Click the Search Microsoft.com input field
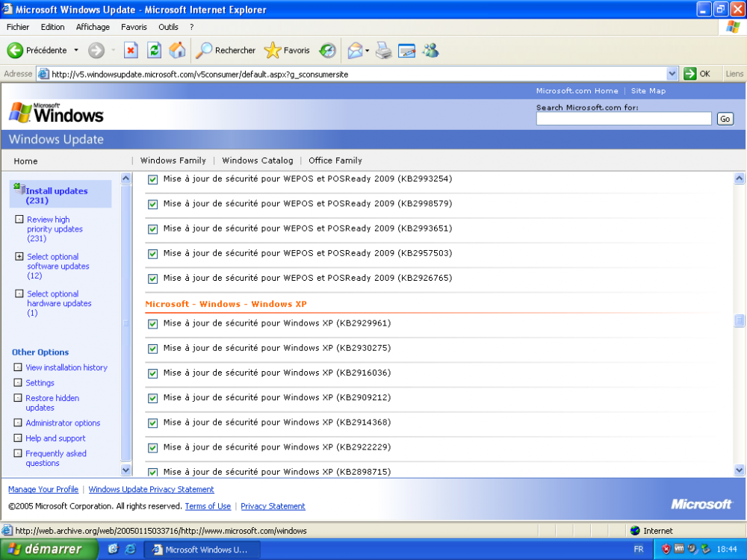747x560 pixels. pyautogui.click(x=624, y=119)
